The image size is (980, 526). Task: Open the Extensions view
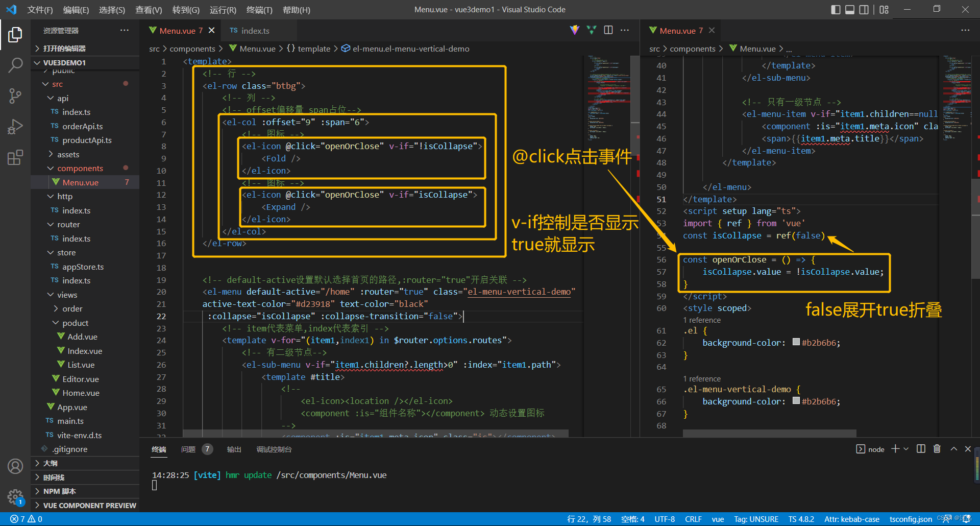(x=16, y=157)
